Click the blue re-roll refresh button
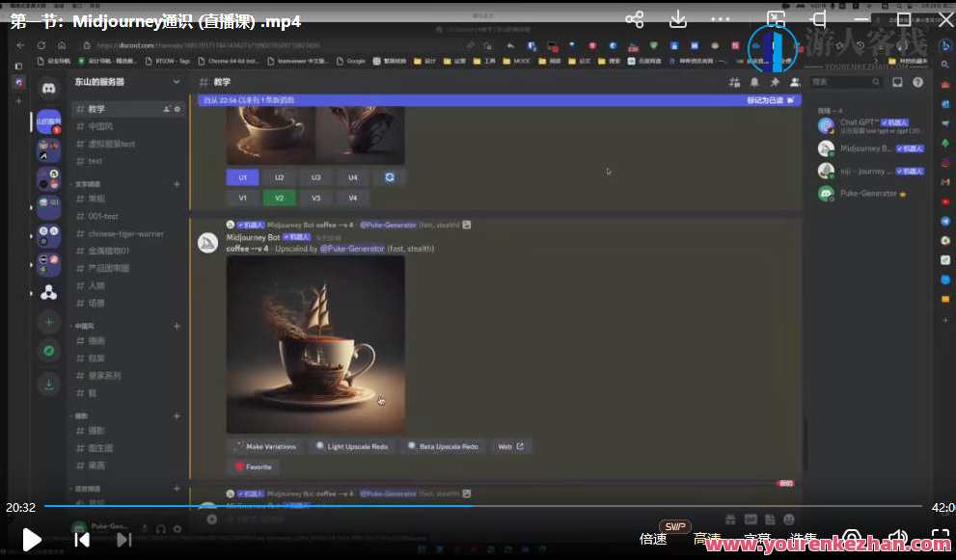Image resolution: width=956 pixels, height=560 pixels. coord(390,177)
